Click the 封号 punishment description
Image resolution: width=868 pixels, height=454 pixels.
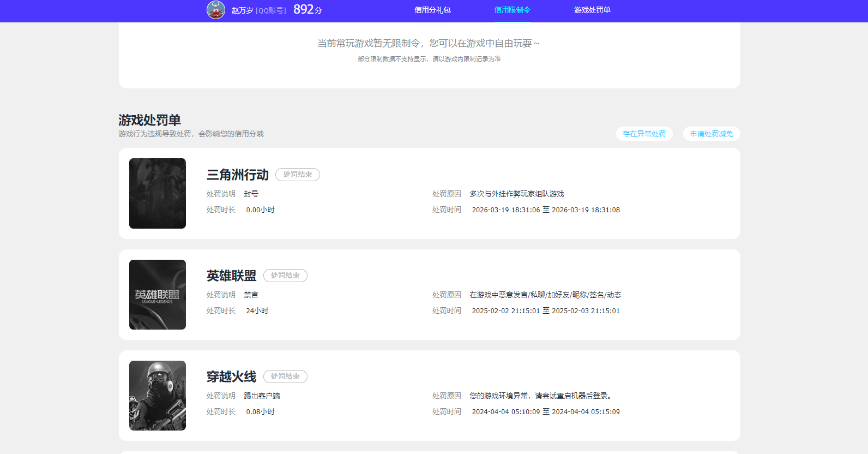tap(251, 194)
